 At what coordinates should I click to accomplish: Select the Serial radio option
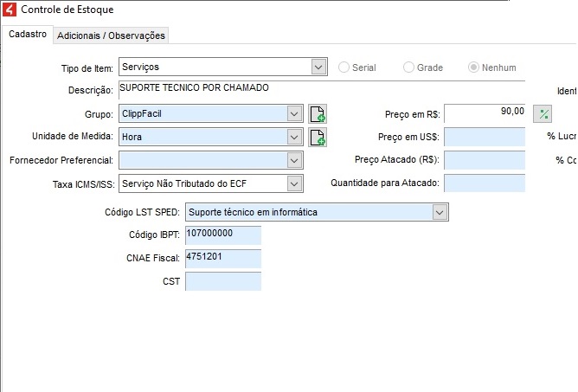tap(345, 67)
